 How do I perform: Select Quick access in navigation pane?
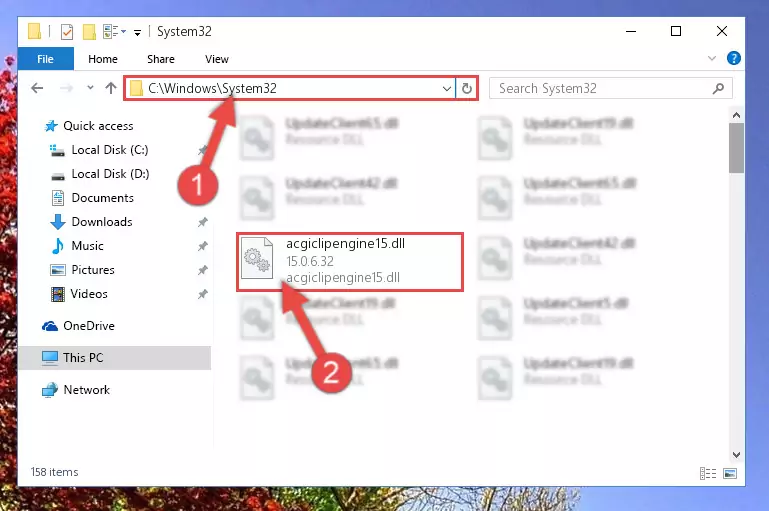88,126
